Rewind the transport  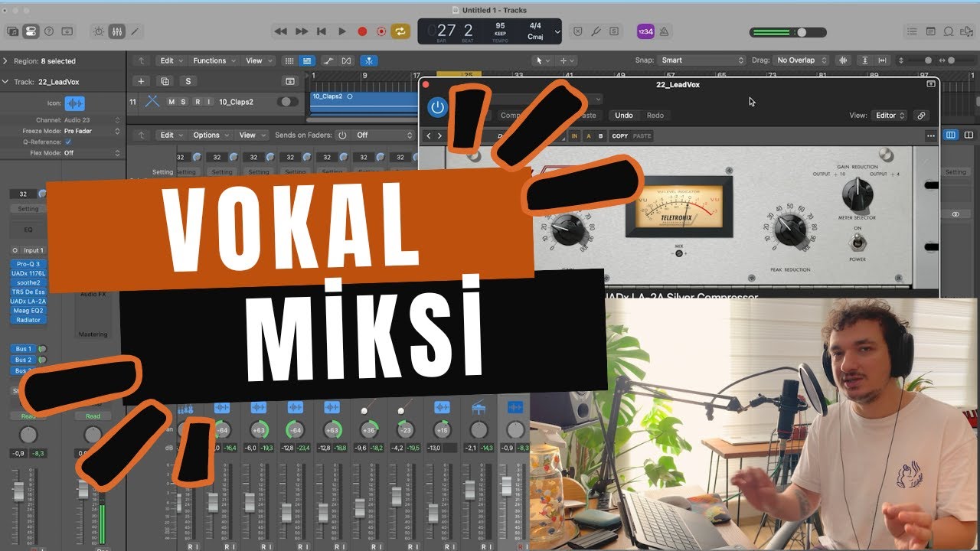[x=280, y=31]
